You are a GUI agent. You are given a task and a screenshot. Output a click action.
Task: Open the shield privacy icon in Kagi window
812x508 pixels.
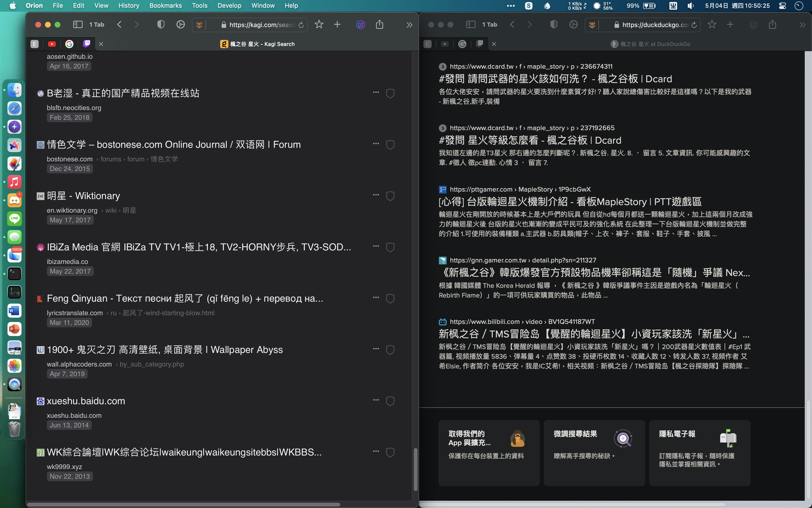(x=161, y=24)
